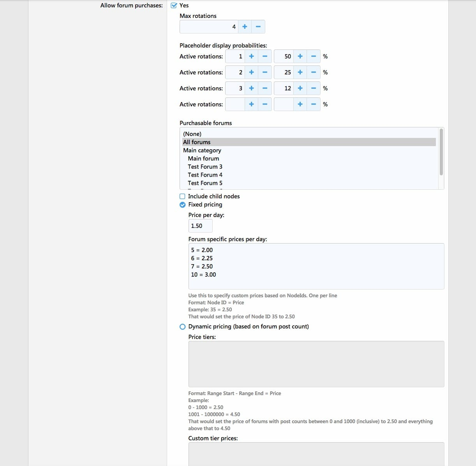Decrease Max rotations with minus button
The width and height of the screenshot is (476, 466).
[258, 27]
